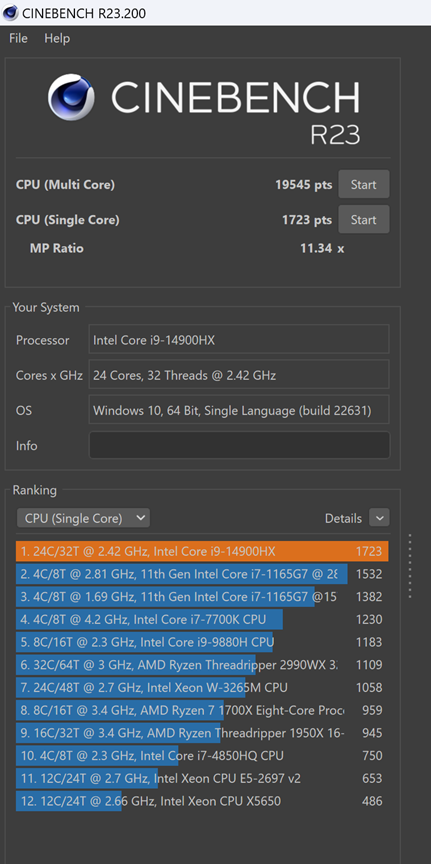Image resolution: width=431 pixels, height=864 pixels.
Task: Click the Details label in Ranking
Action: pyautogui.click(x=343, y=519)
